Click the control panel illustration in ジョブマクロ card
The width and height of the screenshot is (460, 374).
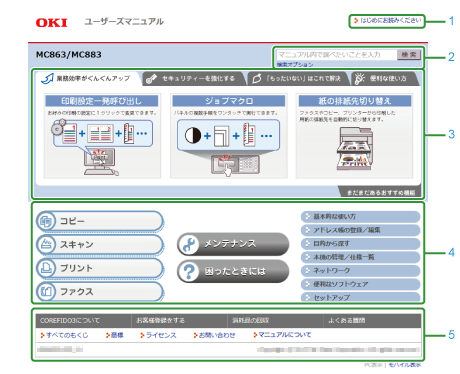click(x=235, y=165)
